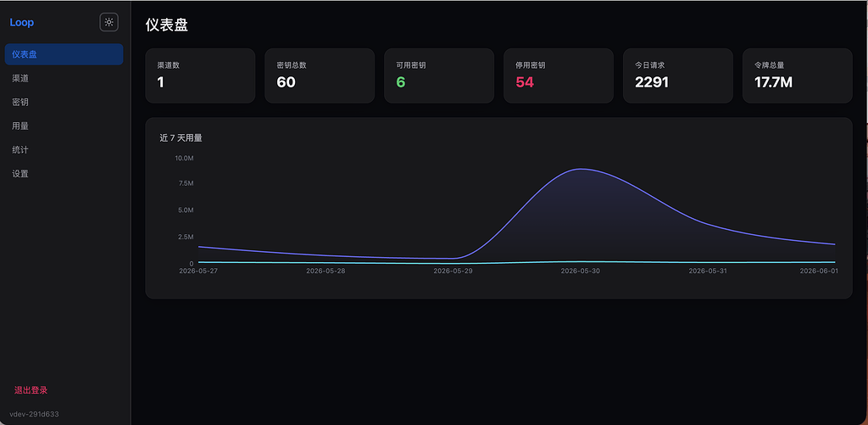
Task: Click the 2026-05-30 axis date
Action: pyautogui.click(x=580, y=271)
